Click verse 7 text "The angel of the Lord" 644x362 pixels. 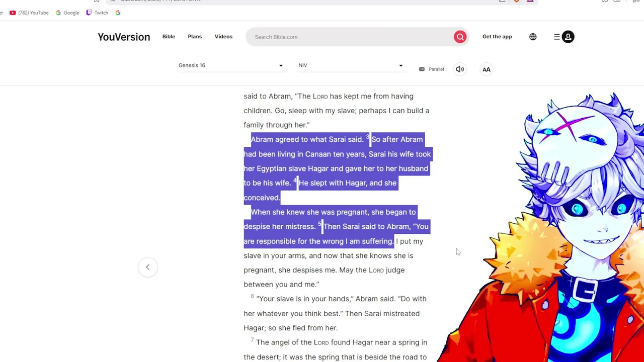click(292, 342)
